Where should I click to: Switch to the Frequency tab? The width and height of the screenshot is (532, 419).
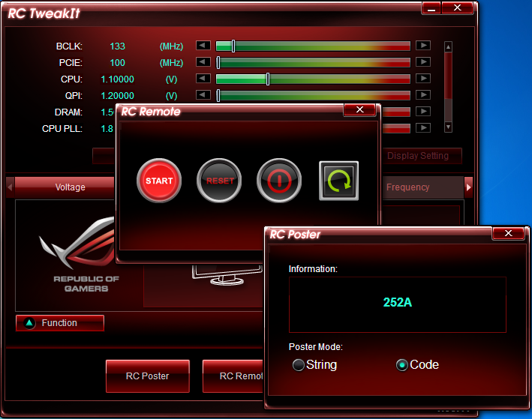point(422,187)
